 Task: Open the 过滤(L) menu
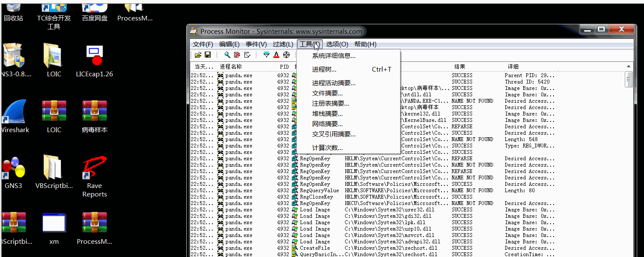tap(283, 44)
